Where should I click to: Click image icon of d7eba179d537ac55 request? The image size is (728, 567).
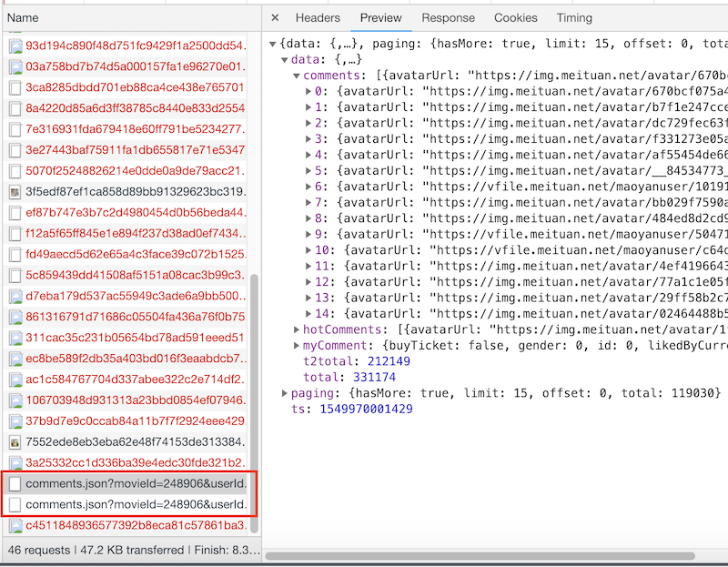15,297
